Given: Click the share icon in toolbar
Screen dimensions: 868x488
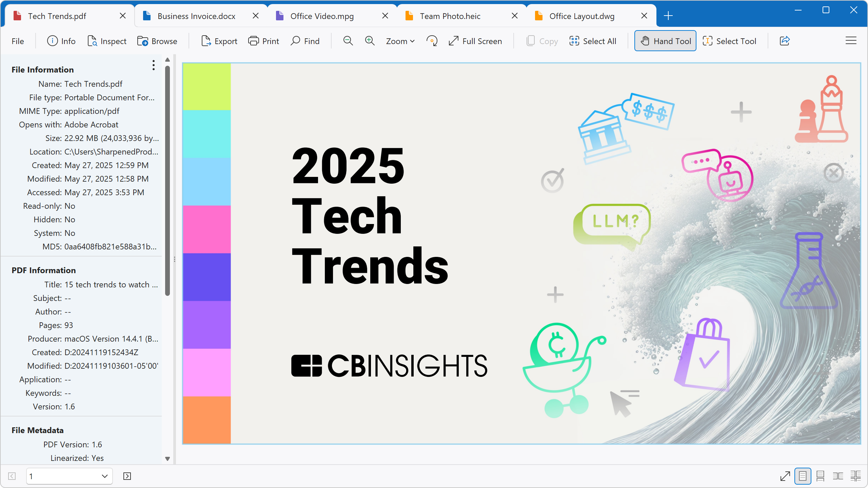Looking at the screenshot, I should (x=785, y=41).
